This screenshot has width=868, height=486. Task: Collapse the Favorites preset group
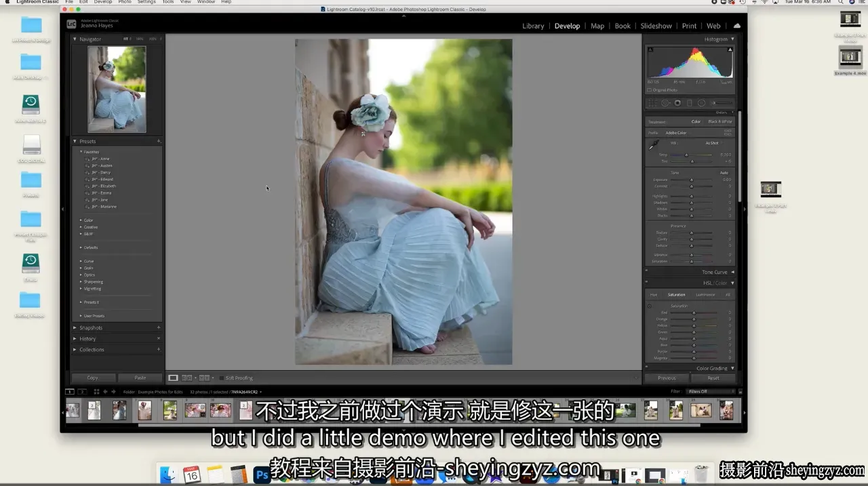pos(81,152)
